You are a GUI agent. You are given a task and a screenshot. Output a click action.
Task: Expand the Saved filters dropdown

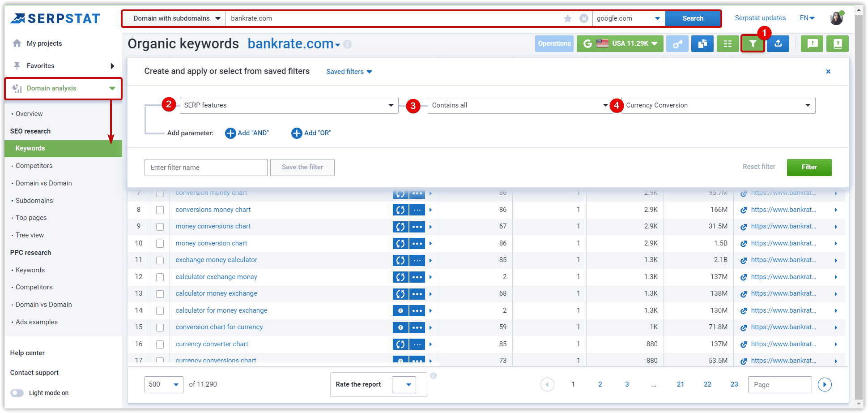(349, 72)
